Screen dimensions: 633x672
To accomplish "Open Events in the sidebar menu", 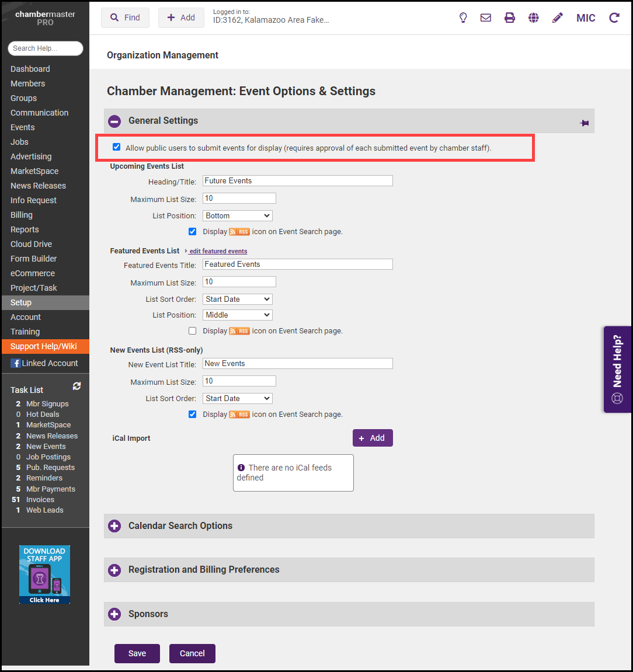I will [x=23, y=127].
